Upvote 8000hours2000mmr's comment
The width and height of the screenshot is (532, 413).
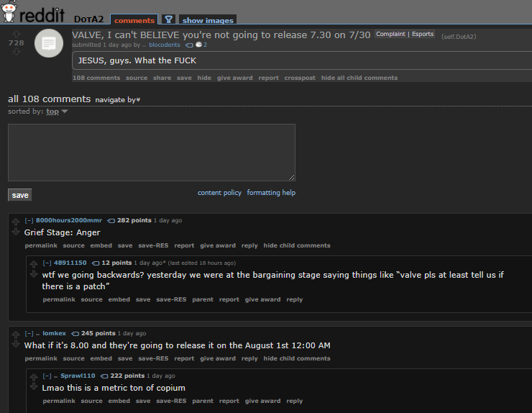(x=16, y=222)
